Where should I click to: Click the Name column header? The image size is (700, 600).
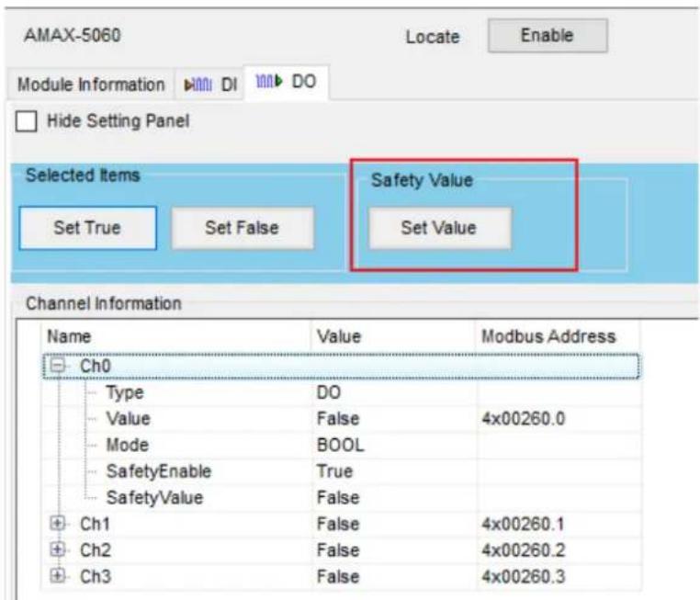click(x=176, y=336)
